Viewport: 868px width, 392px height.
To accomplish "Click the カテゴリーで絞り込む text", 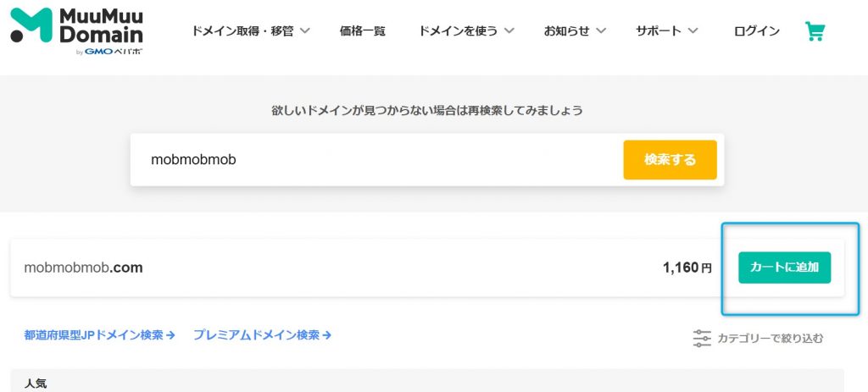I will [770, 339].
